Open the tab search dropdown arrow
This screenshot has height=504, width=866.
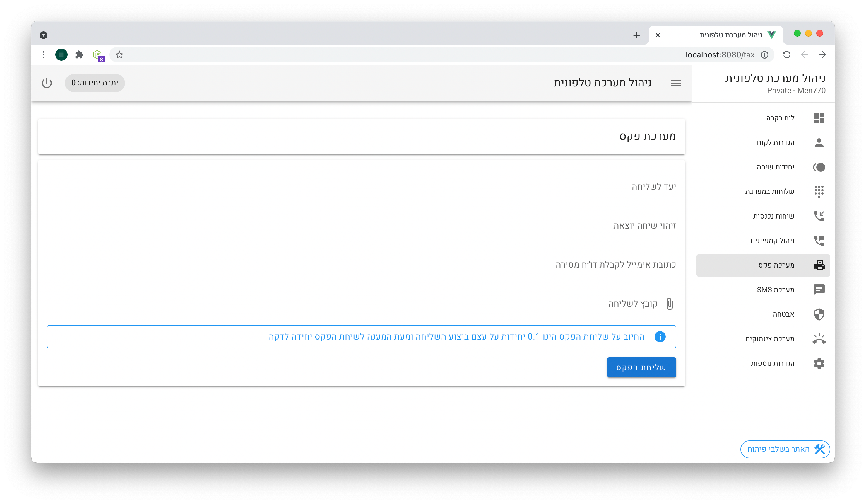click(43, 35)
